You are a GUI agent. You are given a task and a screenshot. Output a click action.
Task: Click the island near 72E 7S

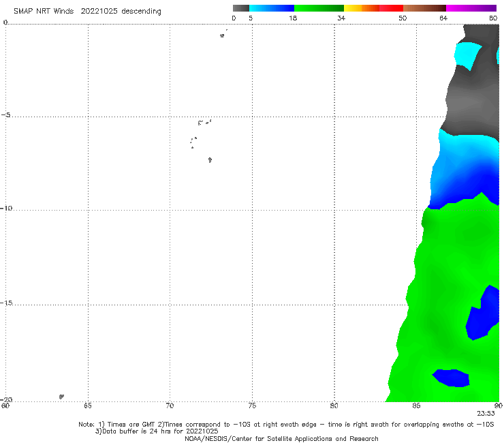pos(210,160)
